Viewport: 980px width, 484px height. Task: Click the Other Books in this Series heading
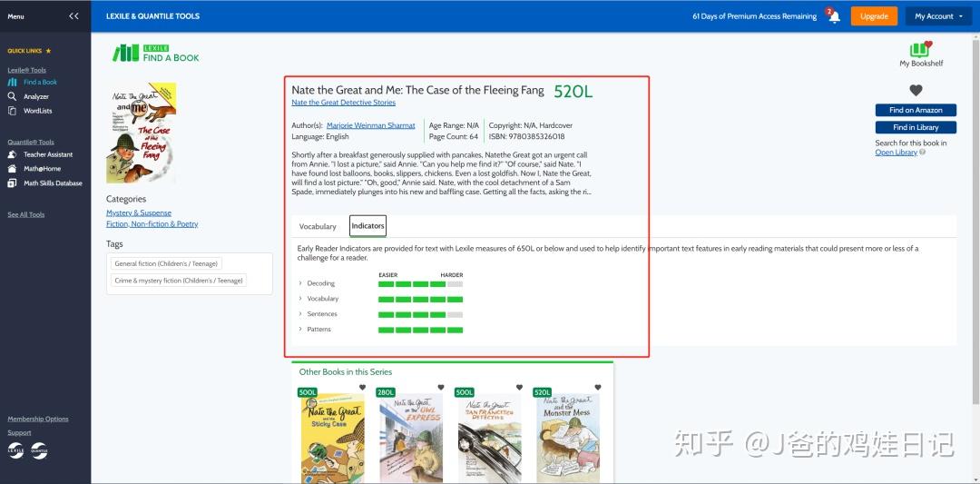tap(346, 371)
